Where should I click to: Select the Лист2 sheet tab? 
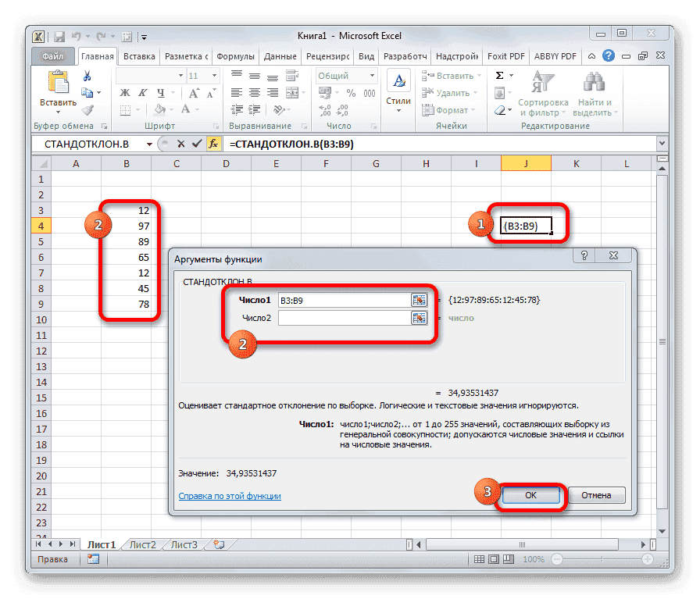pyautogui.click(x=143, y=544)
